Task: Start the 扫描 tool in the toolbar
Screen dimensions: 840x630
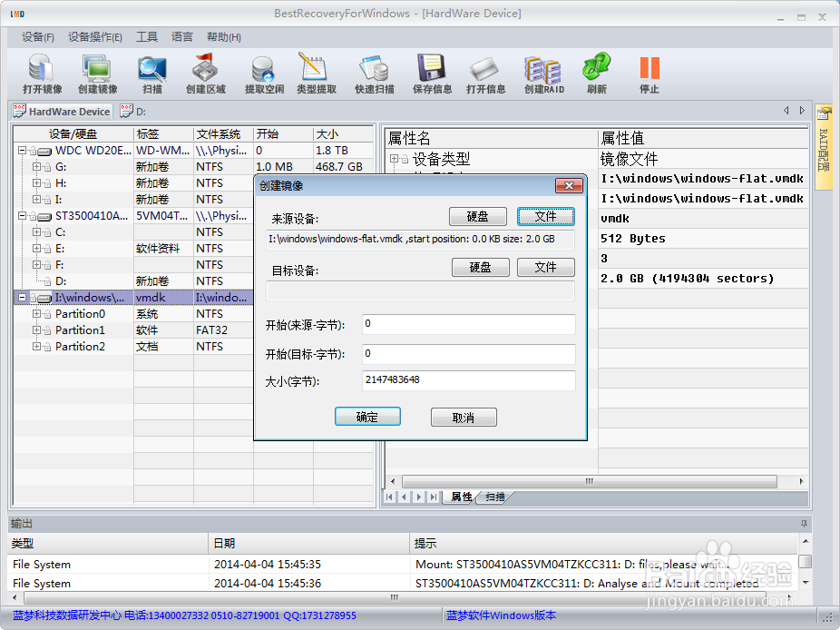Action: 152,74
